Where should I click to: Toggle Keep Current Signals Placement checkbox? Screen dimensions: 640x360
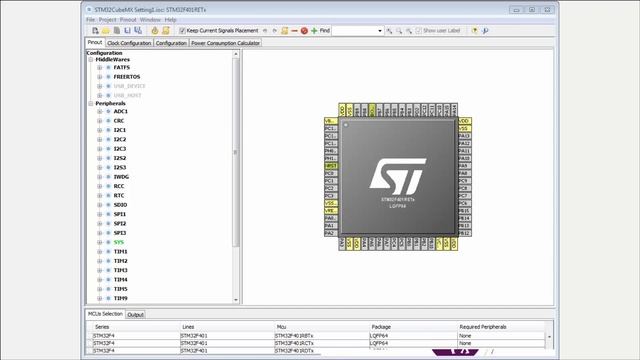click(x=182, y=31)
